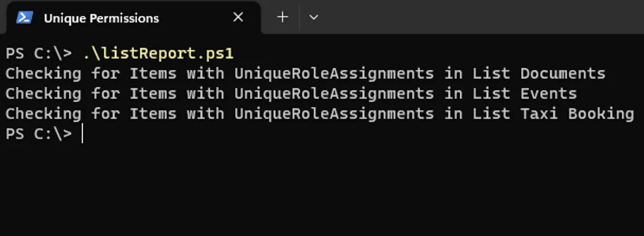The image size is (644, 236).
Task: Click UniqueRoleAssignments in the Documents line
Action: point(334,73)
